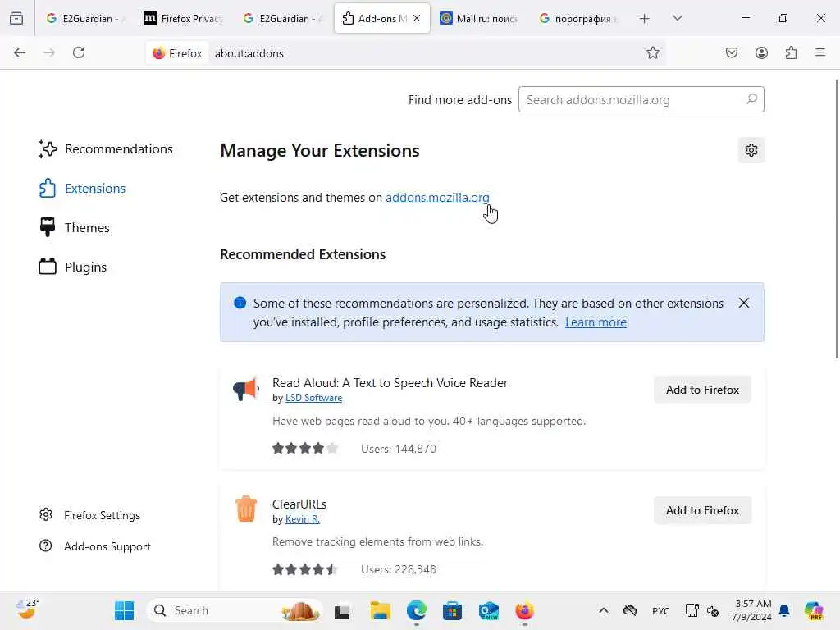Click the 'Users: 228,348' text
Screen dimensions: 840x630
click(x=399, y=569)
